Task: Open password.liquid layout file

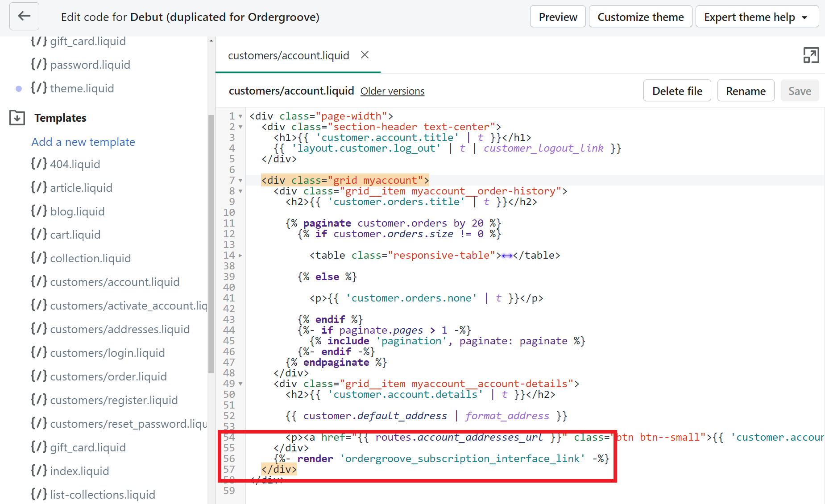Action: tap(90, 65)
